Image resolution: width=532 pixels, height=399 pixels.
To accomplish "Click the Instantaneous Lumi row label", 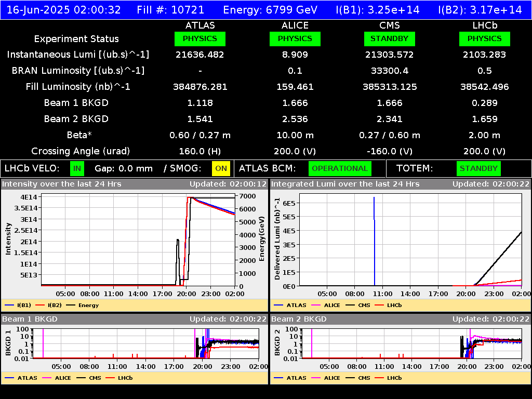I will (x=78, y=55).
